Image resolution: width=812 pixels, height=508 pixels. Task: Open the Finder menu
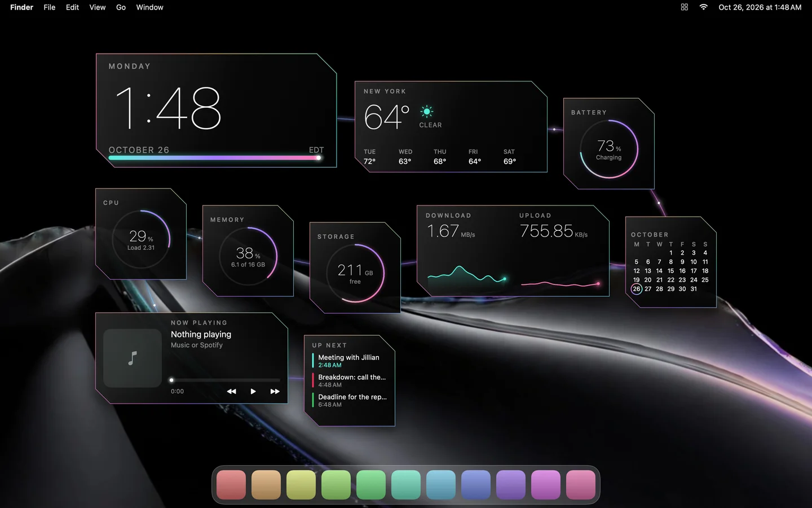21,7
